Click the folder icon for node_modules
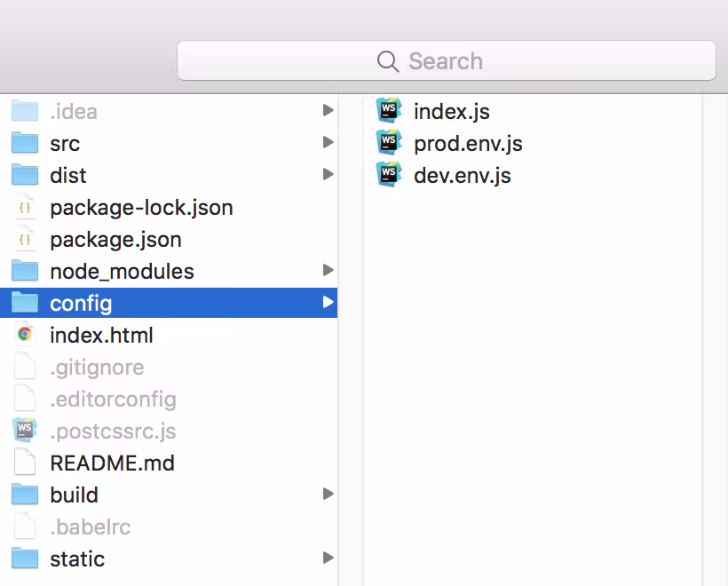This screenshot has width=728, height=586. coord(25,271)
